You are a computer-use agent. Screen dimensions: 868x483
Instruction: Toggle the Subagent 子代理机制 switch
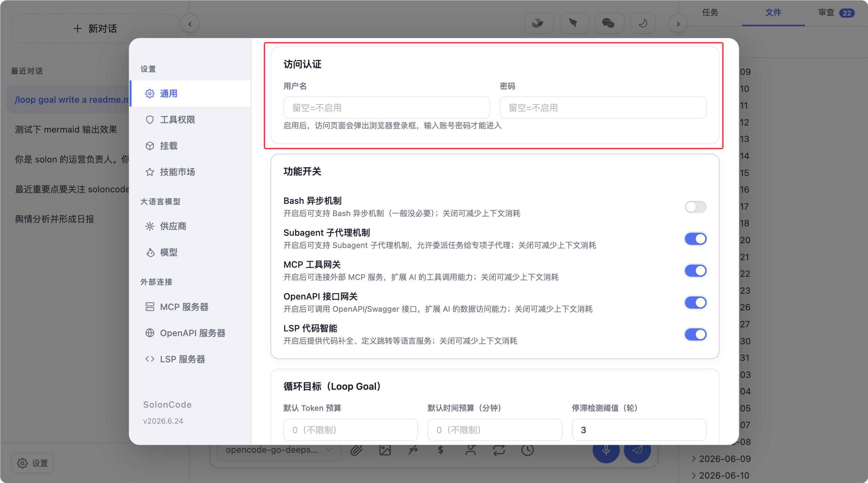pyautogui.click(x=695, y=239)
